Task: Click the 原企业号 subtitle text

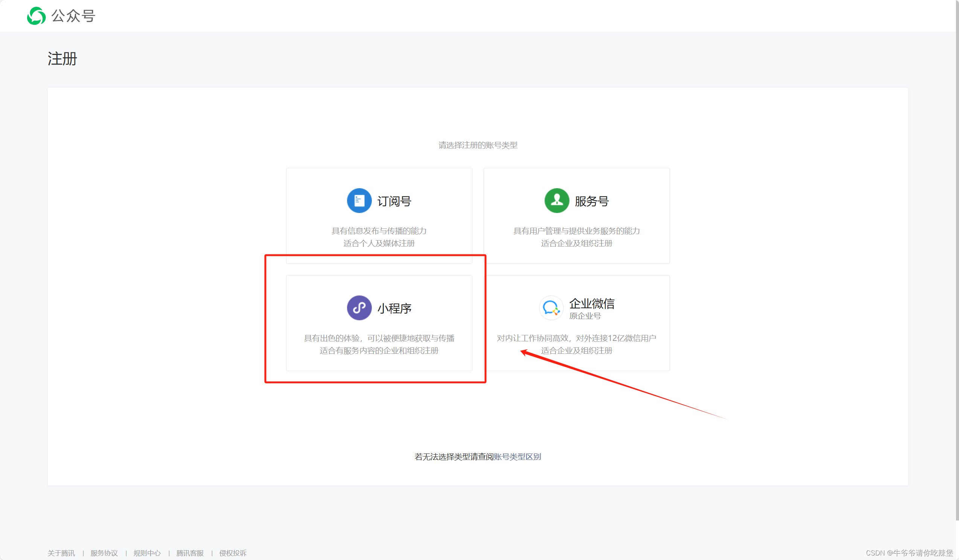Action: 585,316
